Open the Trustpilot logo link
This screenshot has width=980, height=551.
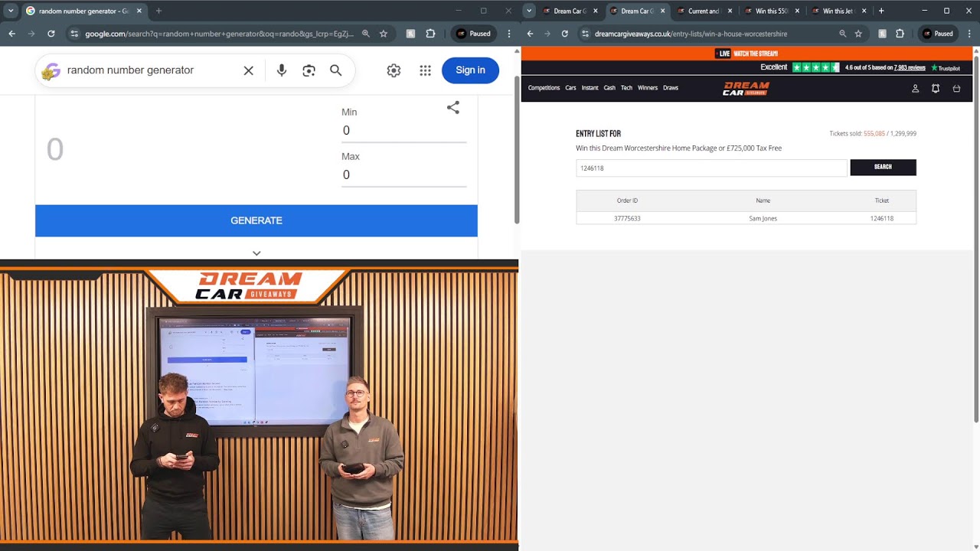[x=946, y=68]
